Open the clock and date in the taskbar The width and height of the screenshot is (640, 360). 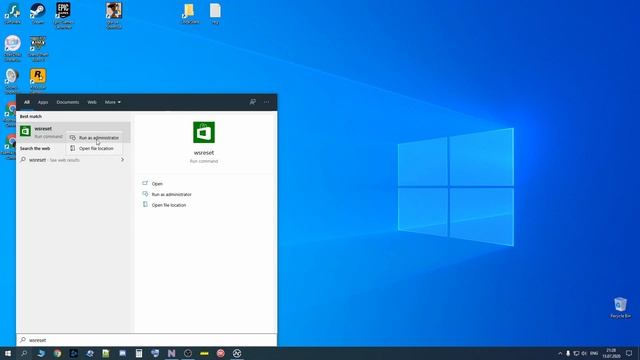pyautogui.click(x=611, y=353)
